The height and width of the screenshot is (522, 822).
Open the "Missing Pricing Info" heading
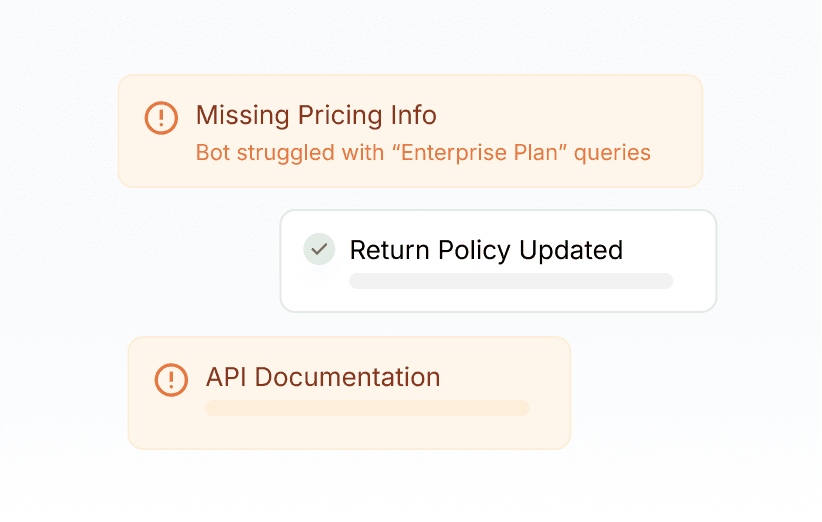[316, 115]
